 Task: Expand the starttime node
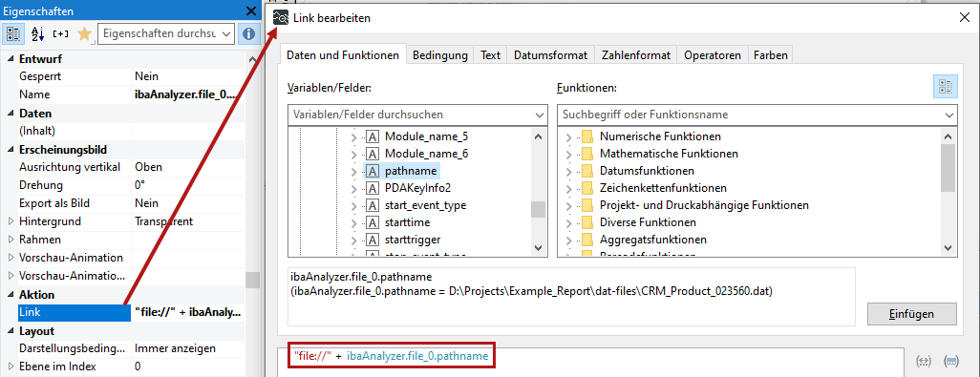[353, 222]
